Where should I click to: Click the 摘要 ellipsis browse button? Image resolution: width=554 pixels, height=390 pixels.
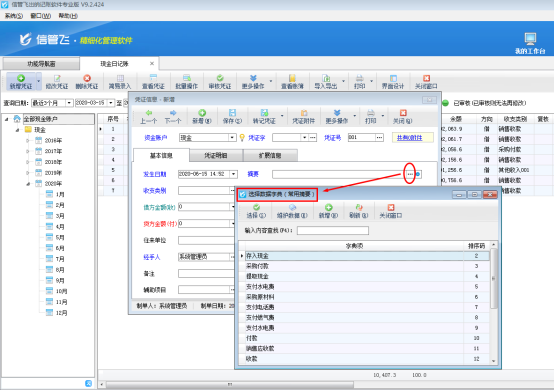[x=410, y=174]
